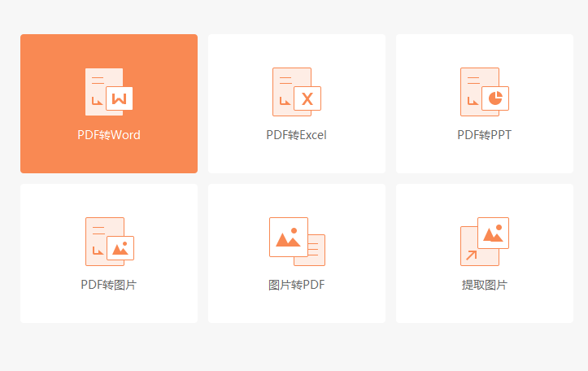
Task: Click the PDF to Excel icon
Action: coord(297,92)
